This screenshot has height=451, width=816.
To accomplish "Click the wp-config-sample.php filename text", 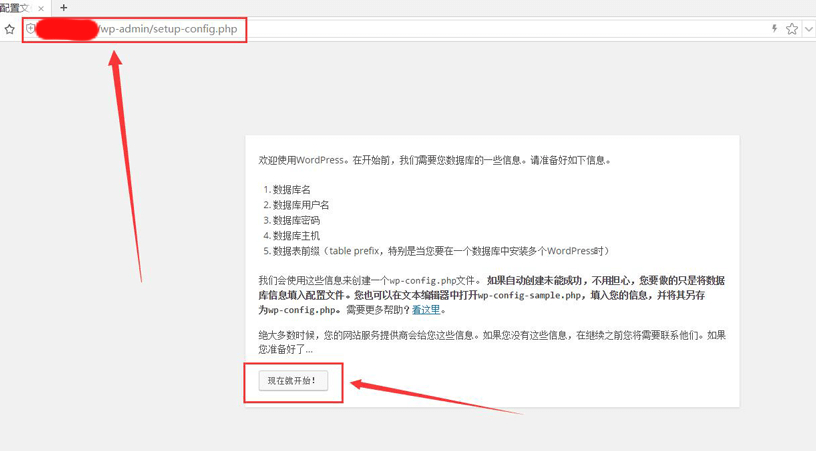I will [x=530, y=296].
